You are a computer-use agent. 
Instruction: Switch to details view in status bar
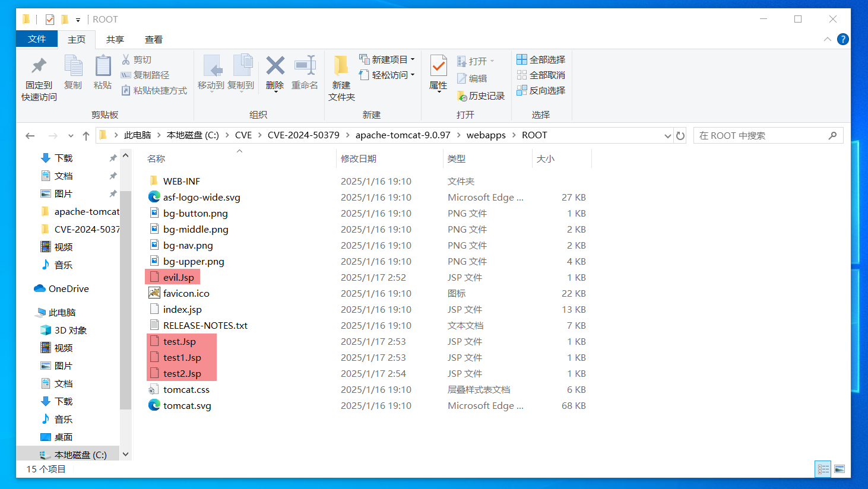(823, 469)
